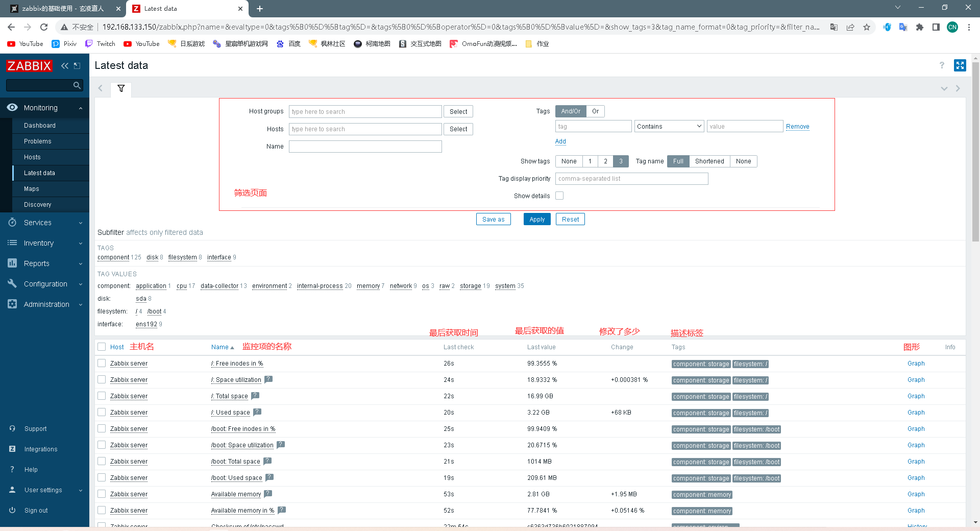
Task: Enter kiosk mode via the fullscreen icon
Action: click(x=960, y=65)
